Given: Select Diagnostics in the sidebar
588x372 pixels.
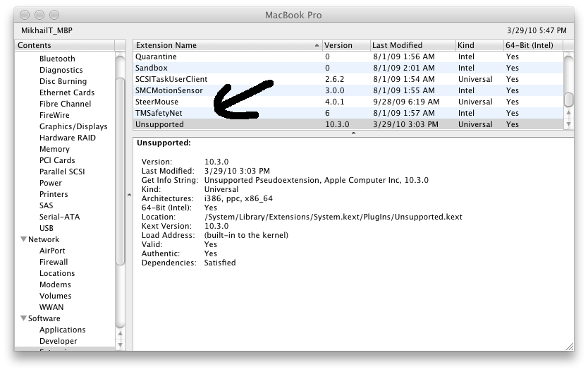Looking at the screenshot, I should (61, 70).
